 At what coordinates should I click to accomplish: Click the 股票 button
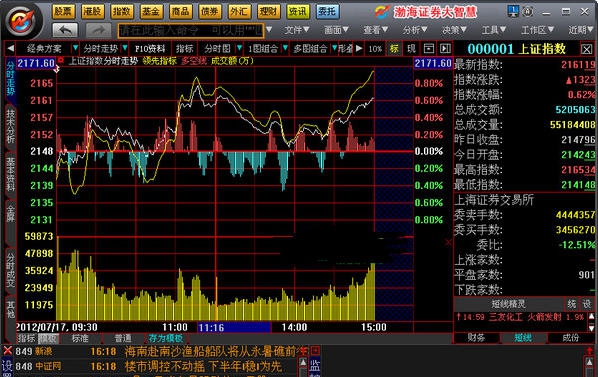click(63, 11)
